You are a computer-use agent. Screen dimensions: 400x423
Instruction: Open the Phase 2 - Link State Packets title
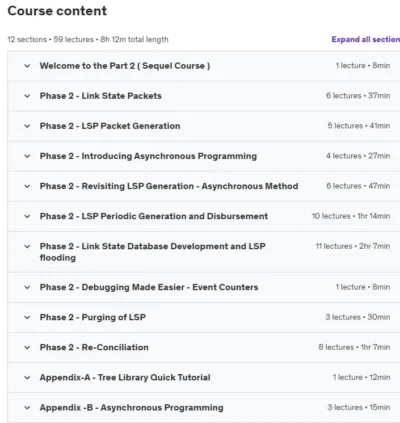[101, 96]
